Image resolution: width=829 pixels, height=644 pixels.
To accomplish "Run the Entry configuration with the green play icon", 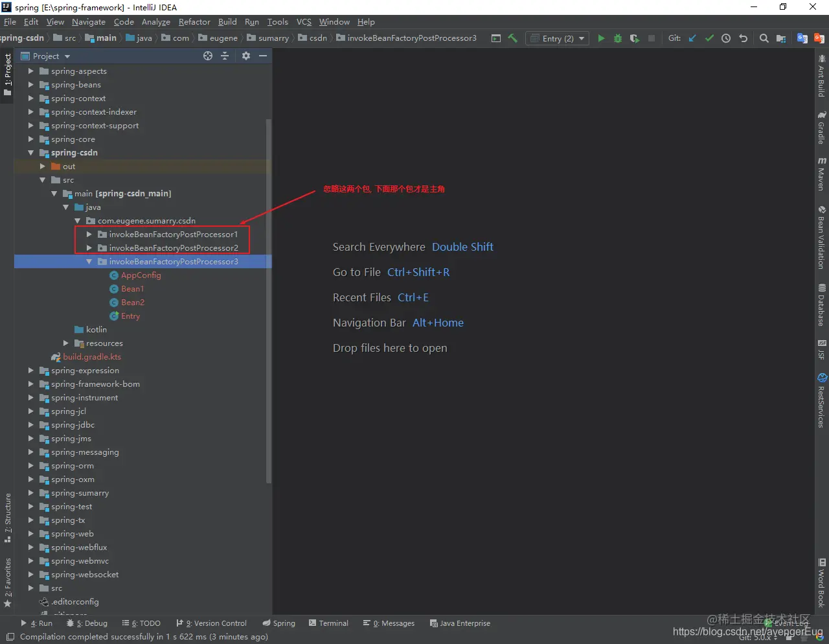I will pos(601,38).
